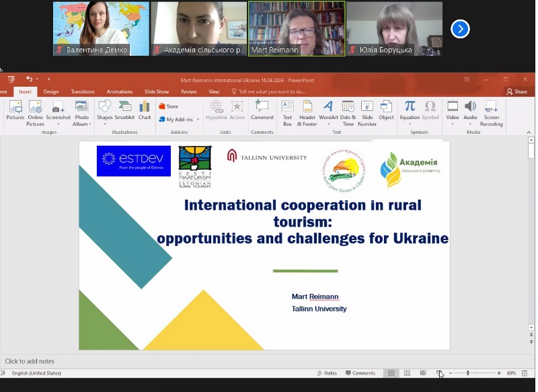Click the Share button
This screenshot has height=392, width=538.
pyautogui.click(x=517, y=91)
